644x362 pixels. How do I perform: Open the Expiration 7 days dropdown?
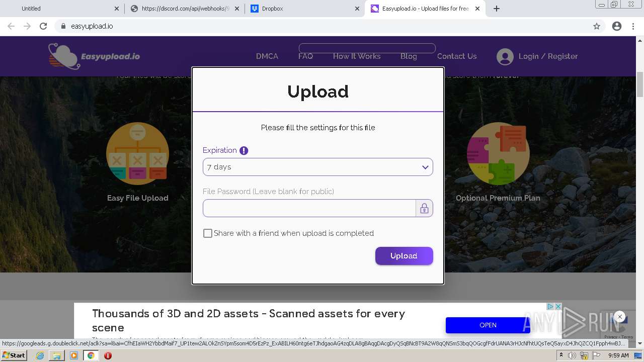pos(318,167)
